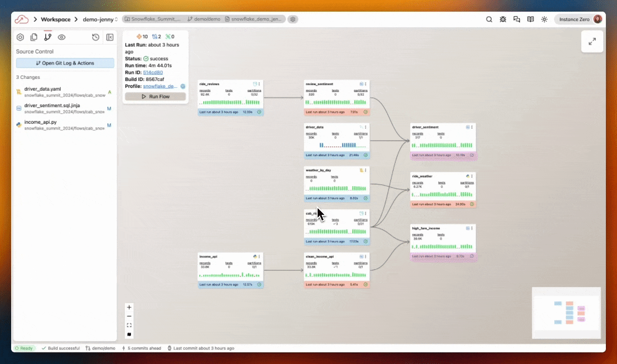Select the income_api.py changed file
This screenshot has height=364, width=617.
[x=65, y=125]
